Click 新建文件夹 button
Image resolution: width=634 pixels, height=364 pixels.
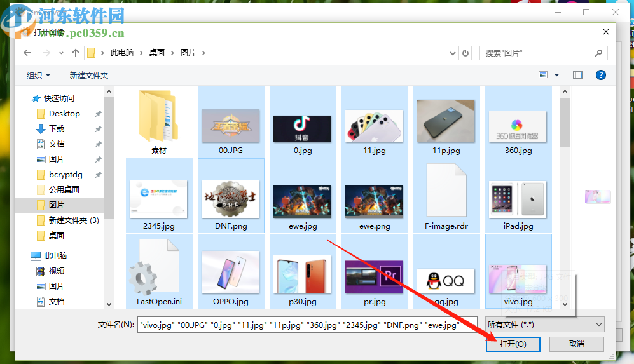tap(89, 75)
